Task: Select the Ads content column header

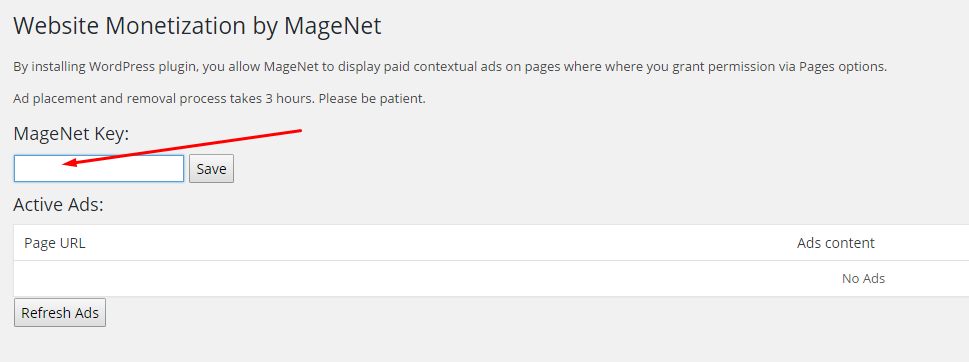Action: [836, 243]
